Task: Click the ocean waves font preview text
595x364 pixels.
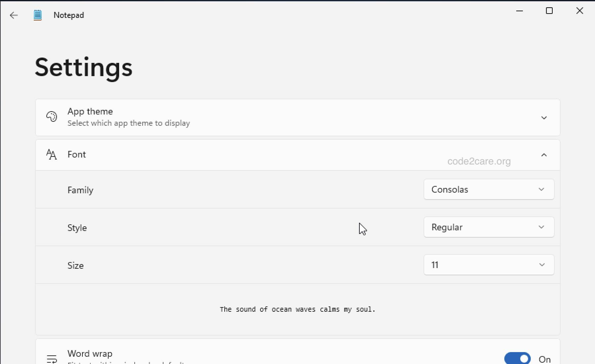Action: pyautogui.click(x=297, y=309)
